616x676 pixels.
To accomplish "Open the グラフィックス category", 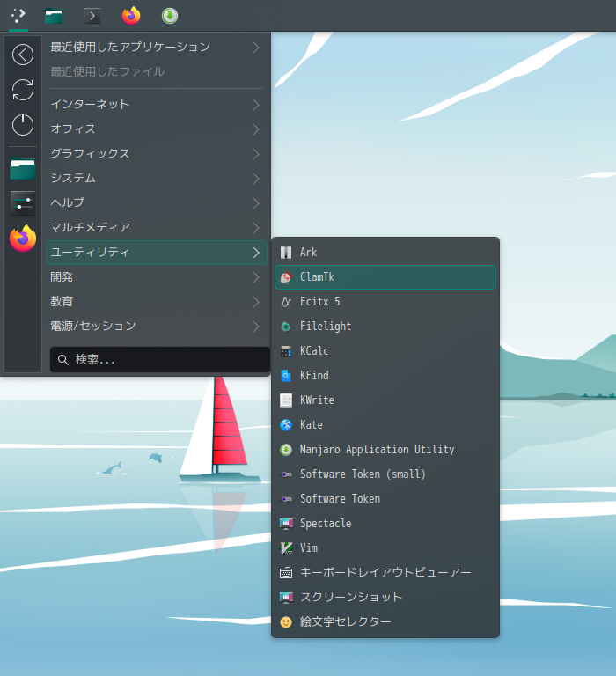I will pos(157,153).
